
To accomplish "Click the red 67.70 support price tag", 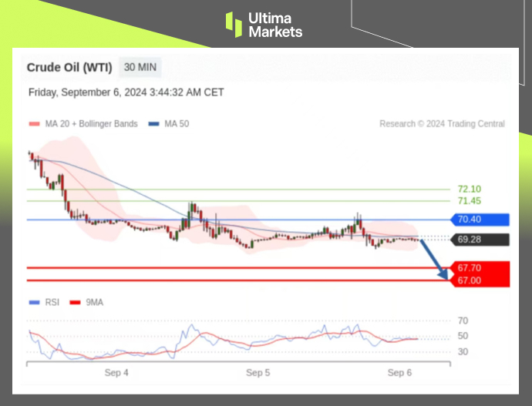I will (481, 268).
